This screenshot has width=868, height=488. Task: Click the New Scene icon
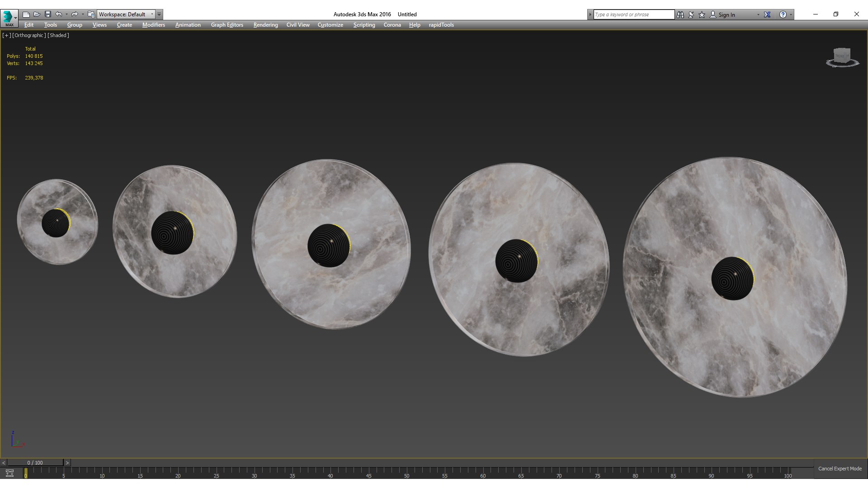pyautogui.click(x=26, y=14)
